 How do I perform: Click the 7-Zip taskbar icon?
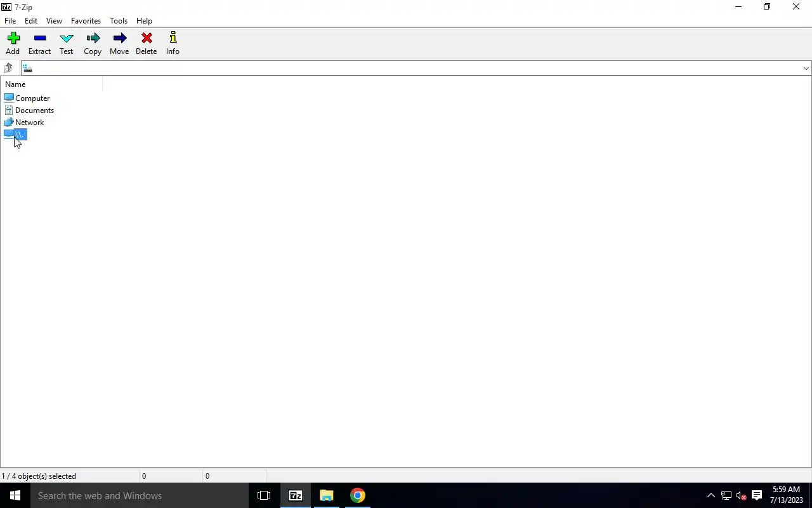[296, 495]
